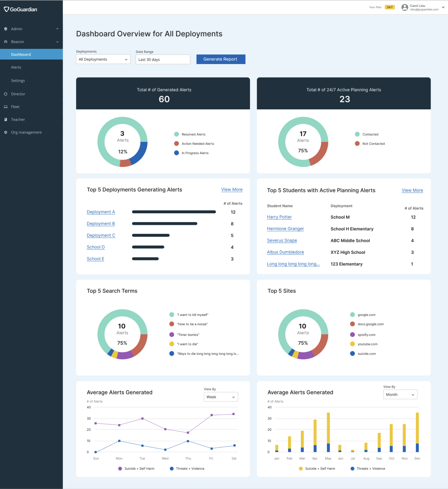Click the "School H Elementary" cell
The width and height of the screenshot is (448, 489).
click(352, 229)
